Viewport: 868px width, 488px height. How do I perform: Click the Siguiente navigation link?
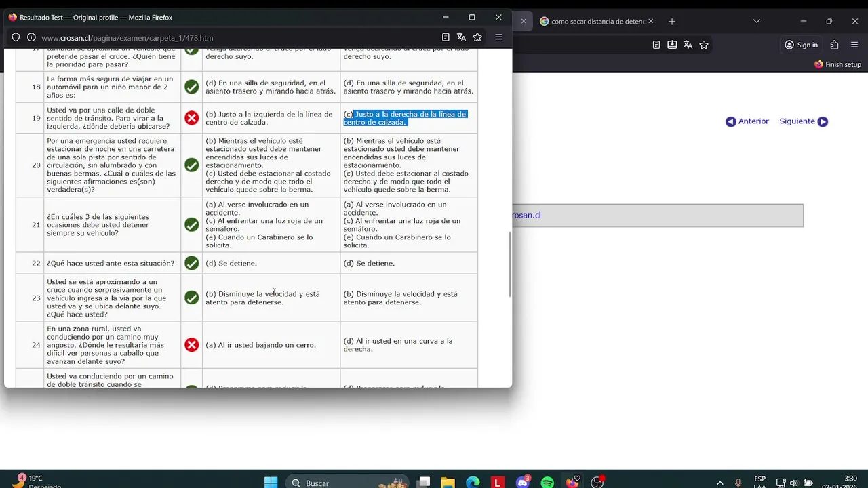(804, 121)
